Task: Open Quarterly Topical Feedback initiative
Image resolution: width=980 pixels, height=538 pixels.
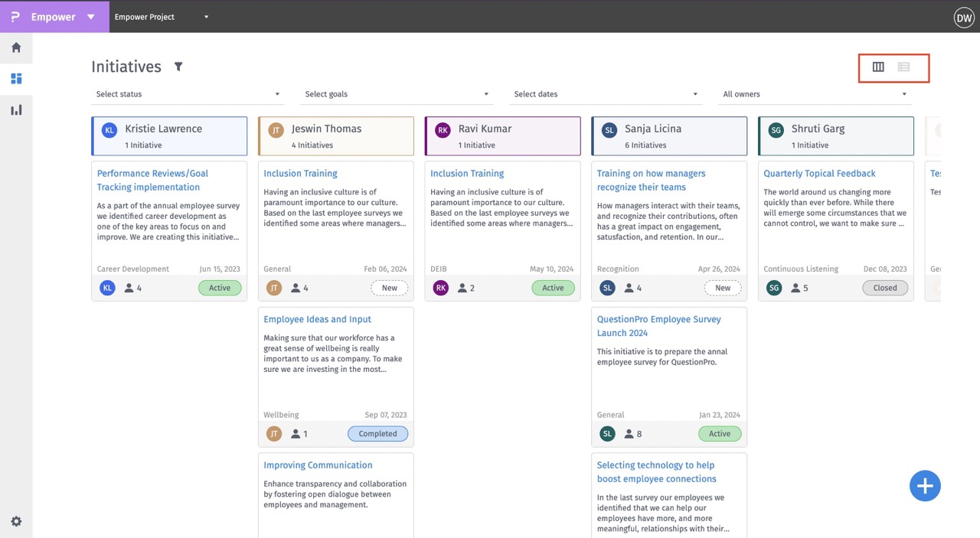Action: click(x=819, y=174)
